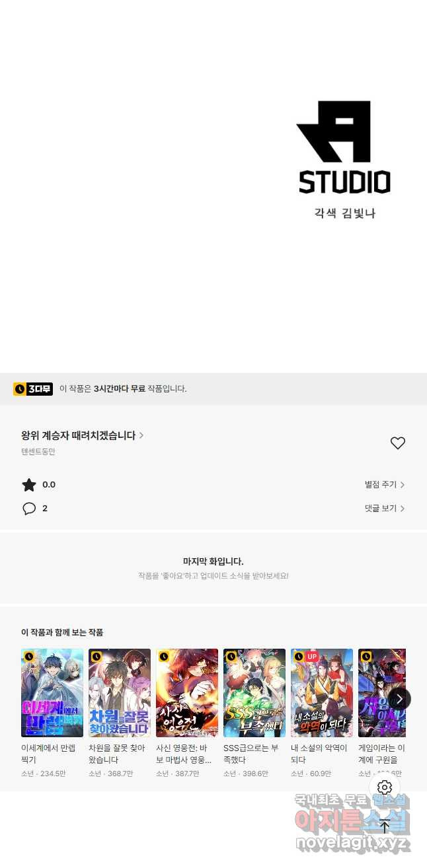Click the 3다무 wait-free badge icon
The width and height of the screenshot is (427, 868).
[x=33, y=388]
